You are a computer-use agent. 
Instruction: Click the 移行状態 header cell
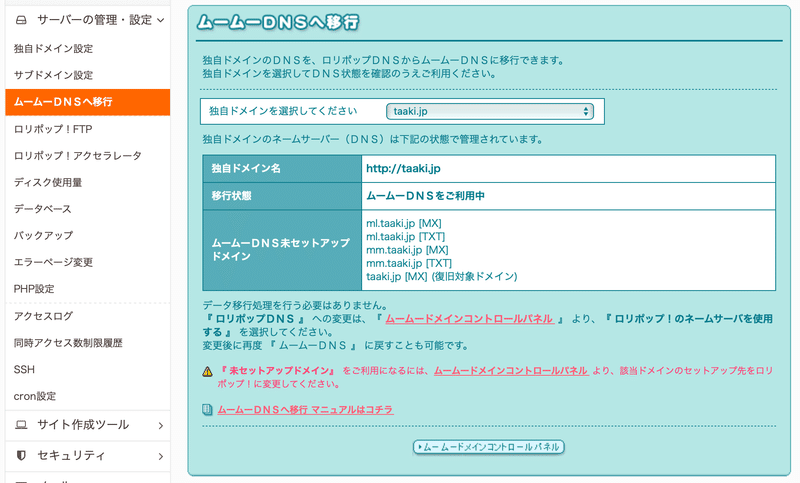tap(282, 196)
